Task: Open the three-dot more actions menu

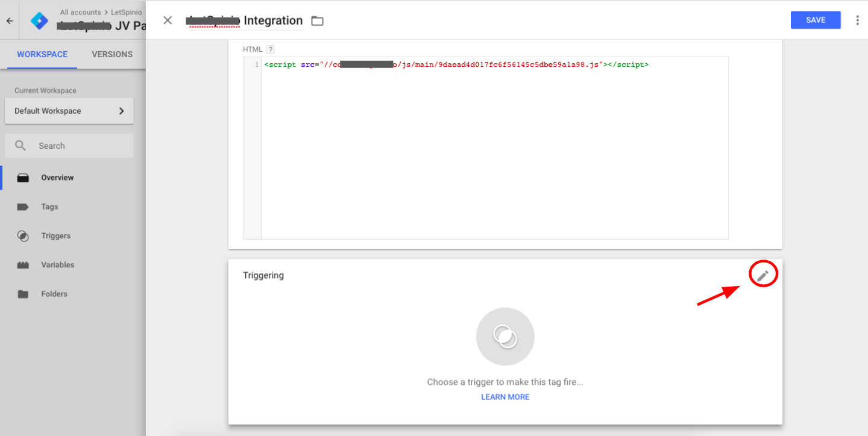Action: (857, 20)
